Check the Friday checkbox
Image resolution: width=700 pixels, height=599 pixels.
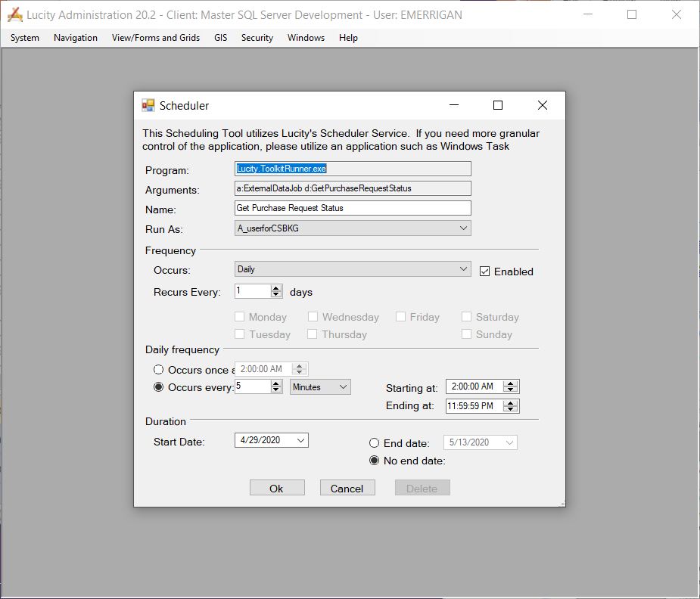tap(401, 317)
